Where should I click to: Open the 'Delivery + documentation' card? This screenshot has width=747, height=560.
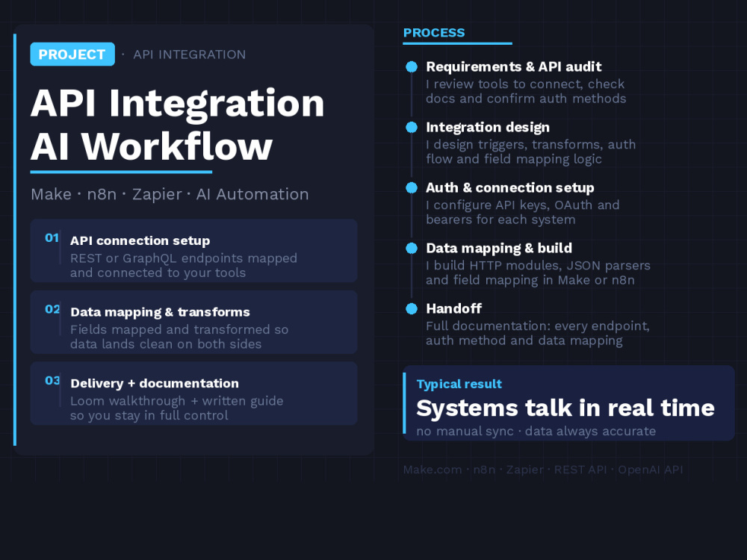tap(194, 393)
